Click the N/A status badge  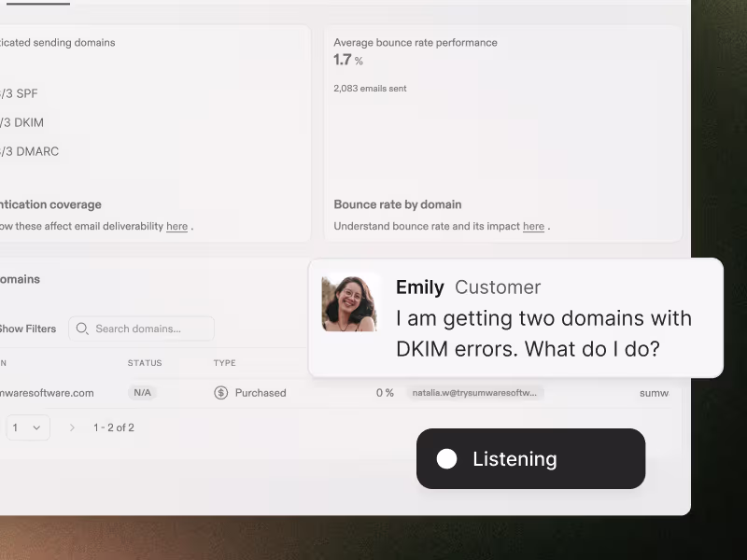coord(142,393)
